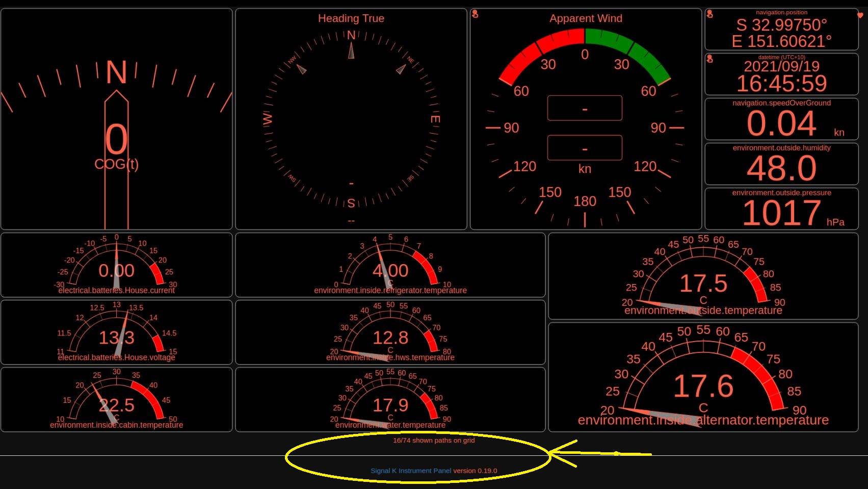Screen dimensions: 868x489
Task: Click the House battery current gauge
Action: (116, 265)
